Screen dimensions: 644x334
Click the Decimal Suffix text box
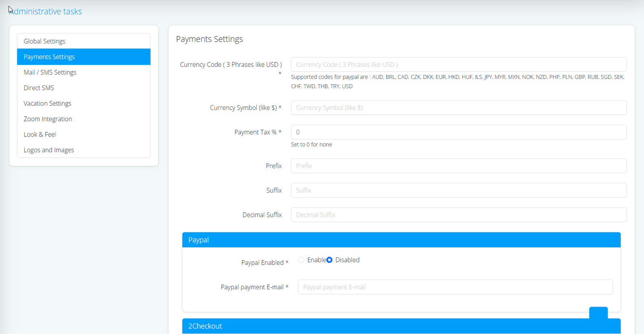tap(458, 215)
